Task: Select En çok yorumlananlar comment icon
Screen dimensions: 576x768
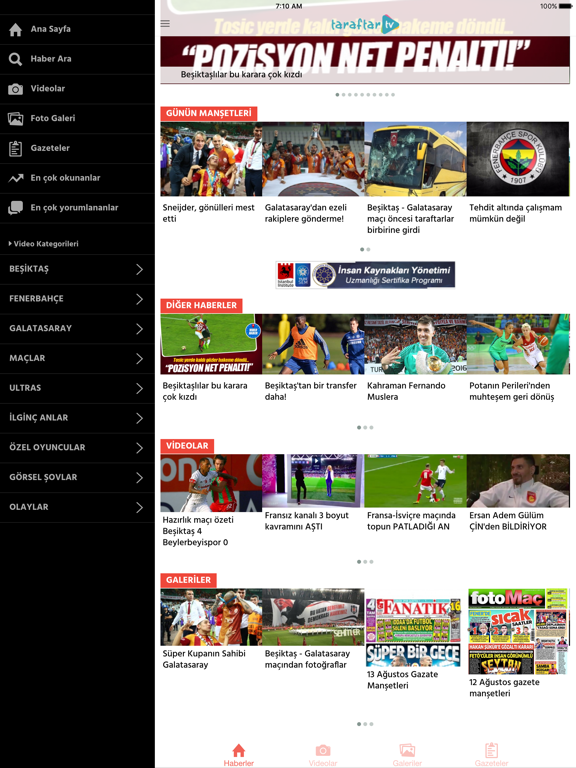Action: click(x=15, y=208)
